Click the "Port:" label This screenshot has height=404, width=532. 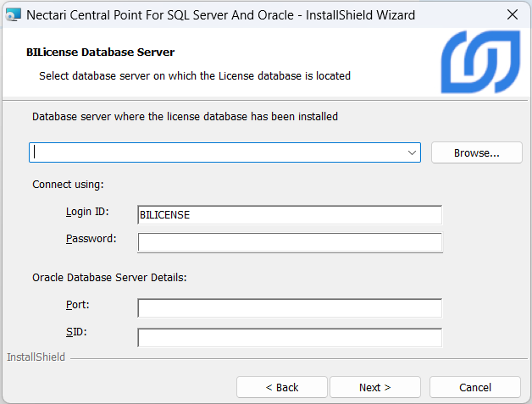[77, 304]
